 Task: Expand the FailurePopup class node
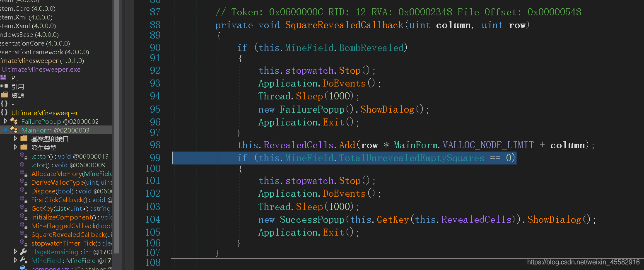pyautogui.click(x=5, y=121)
